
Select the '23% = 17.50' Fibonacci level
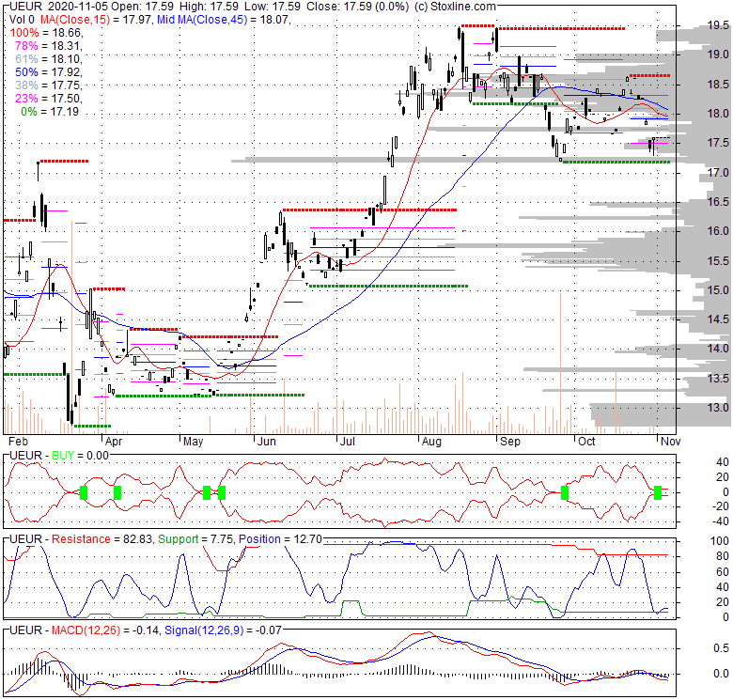click(x=49, y=98)
